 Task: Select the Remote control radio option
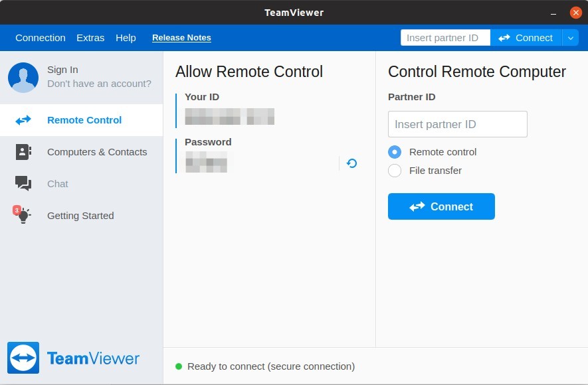click(x=395, y=152)
